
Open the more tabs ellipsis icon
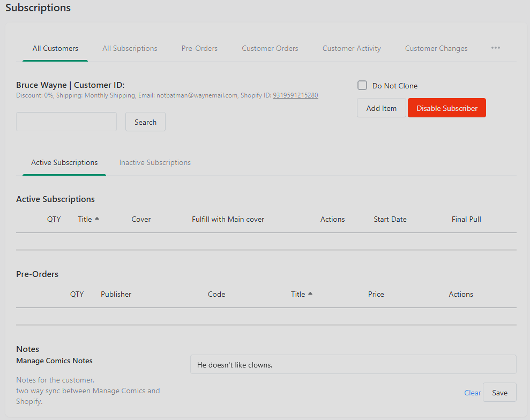coord(496,48)
